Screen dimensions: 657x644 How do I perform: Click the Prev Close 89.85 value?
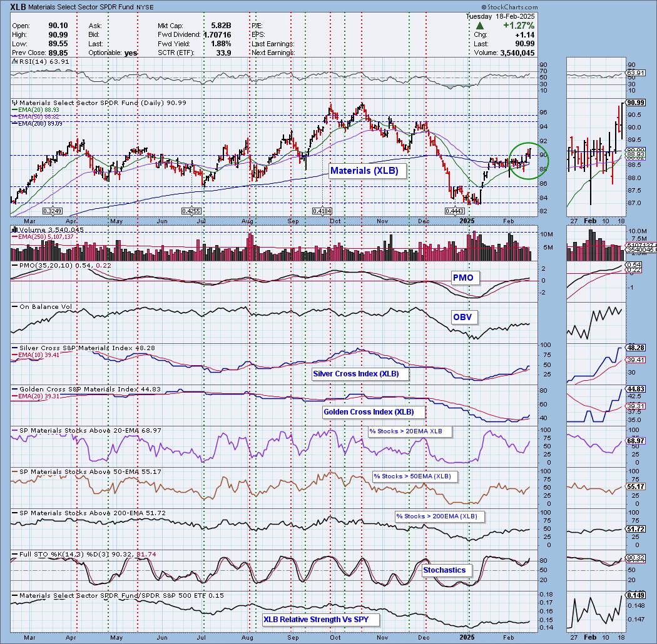(58, 53)
